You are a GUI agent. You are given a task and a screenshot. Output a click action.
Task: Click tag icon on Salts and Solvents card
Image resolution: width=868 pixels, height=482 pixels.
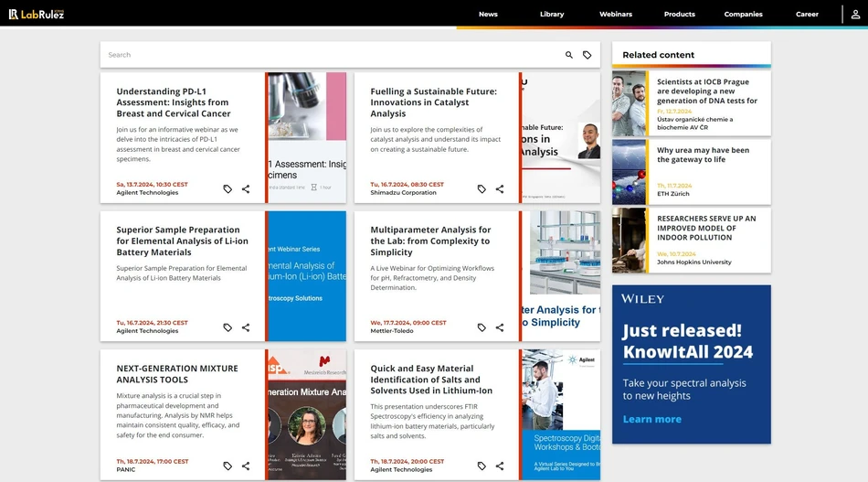(482, 466)
